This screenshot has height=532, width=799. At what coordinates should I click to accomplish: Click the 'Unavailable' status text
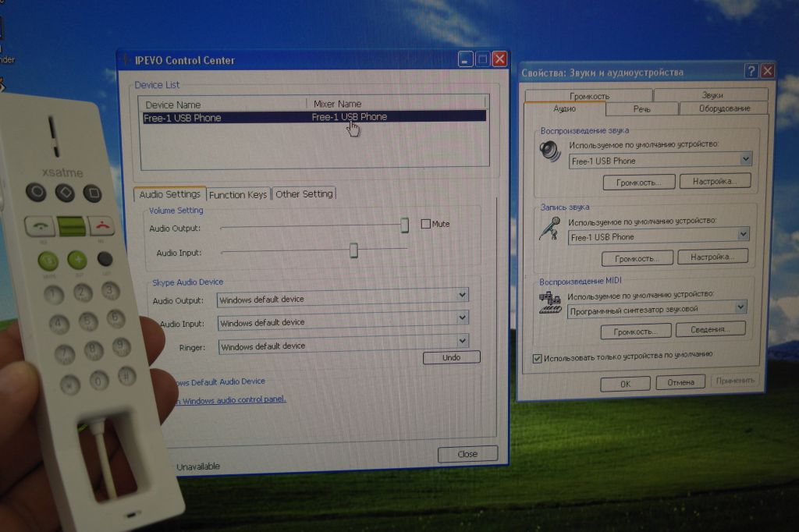tap(198, 466)
